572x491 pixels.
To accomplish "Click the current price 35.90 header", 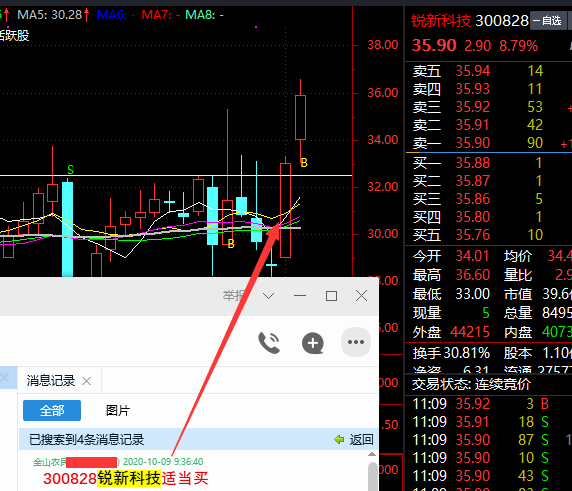I will pos(434,46).
